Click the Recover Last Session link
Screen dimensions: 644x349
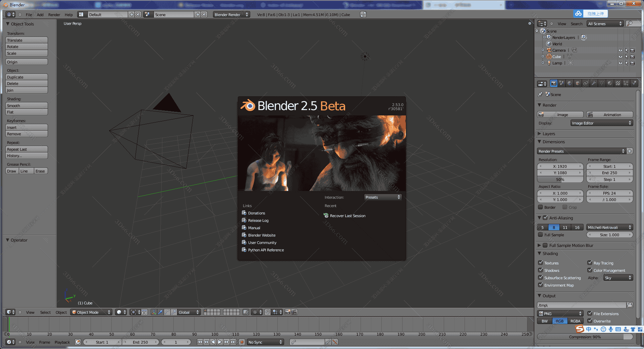pyautogui.click(x=347, y=216)
